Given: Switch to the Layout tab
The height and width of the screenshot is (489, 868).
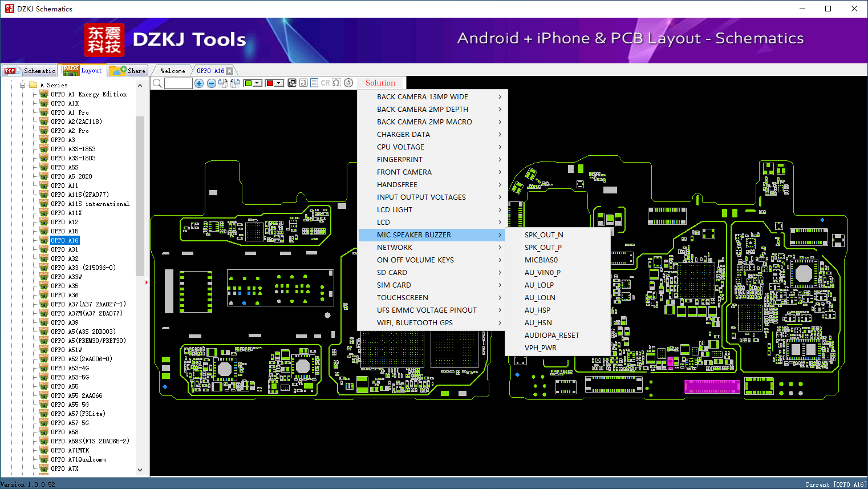Looking at the screenshot, I should (83, 70).
